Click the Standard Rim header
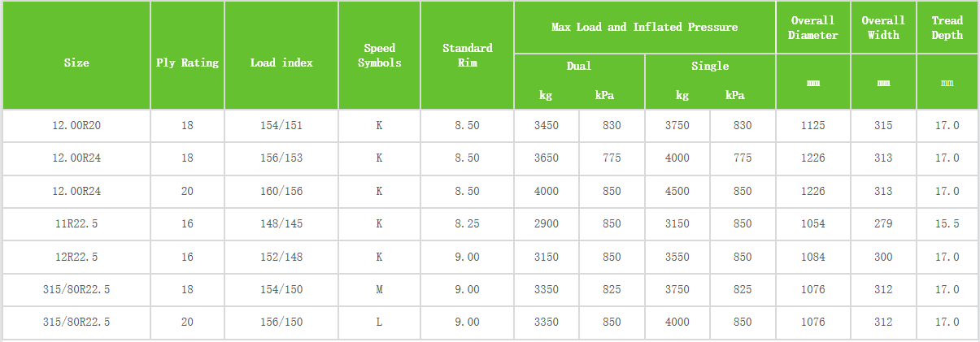This screenshot has height=342, width=980. point(467,55)
